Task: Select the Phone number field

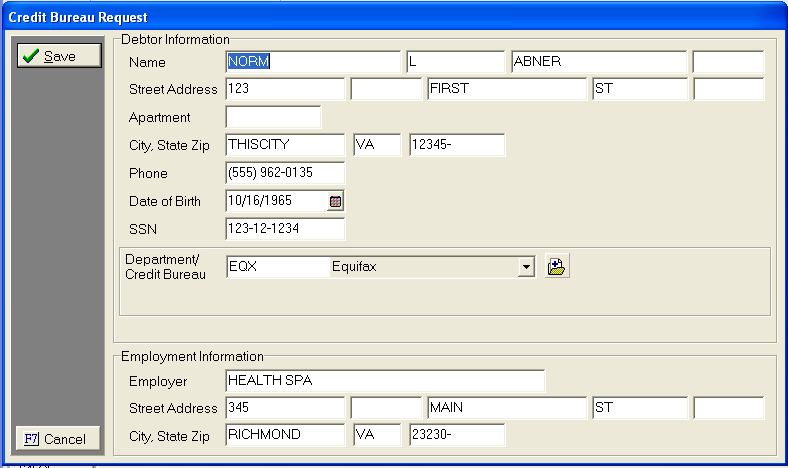Action: coord(285,173)
